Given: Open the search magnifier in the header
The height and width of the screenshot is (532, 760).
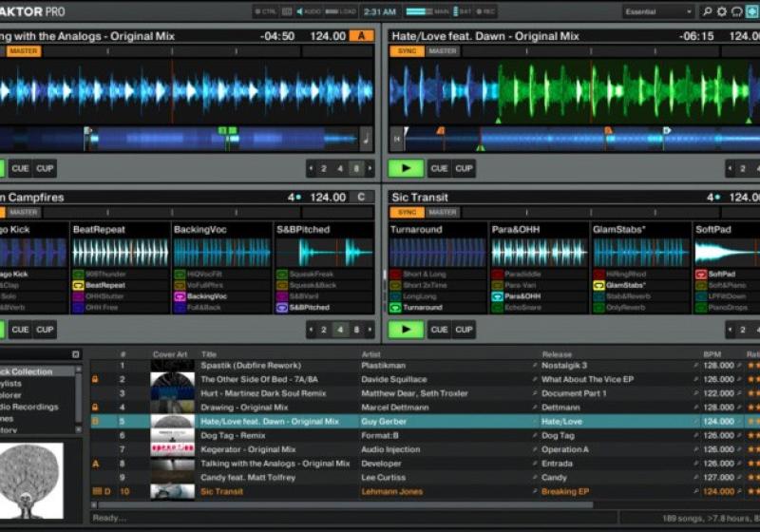Looking at the screenshot, I should [x=707, y=11].
